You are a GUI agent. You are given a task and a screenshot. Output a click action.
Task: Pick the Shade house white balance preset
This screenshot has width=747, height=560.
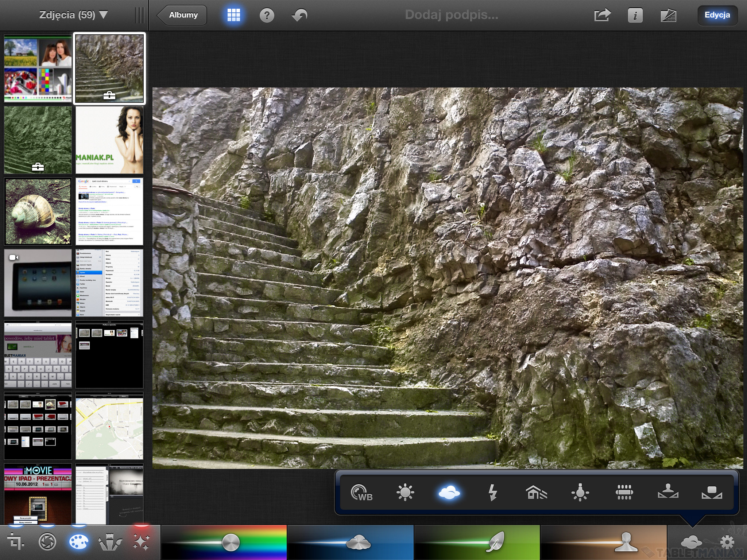tap(537, 493)
